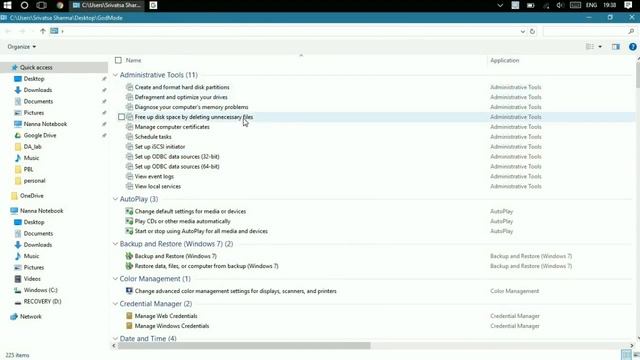
Task: Check the select-all checkbox beside Name
Action: point(118,60)
